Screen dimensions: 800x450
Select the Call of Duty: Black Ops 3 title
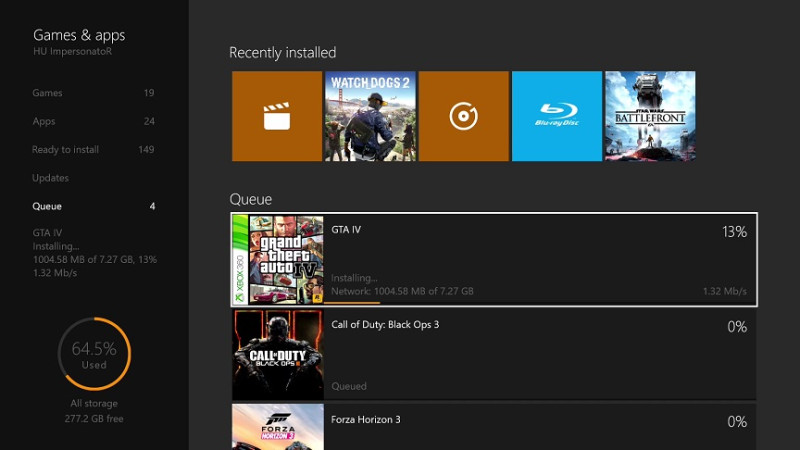click(385, 324)
